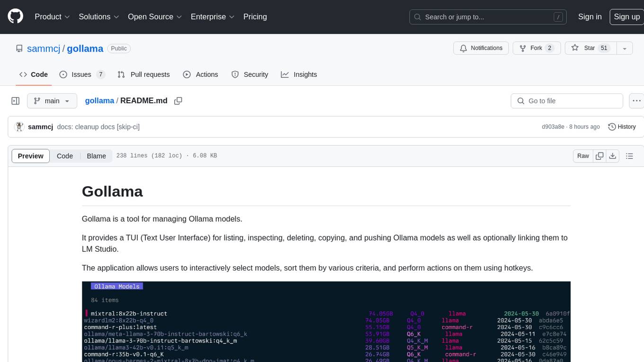This screenshot has width=644, height=362.
Task: Open commit d903a8e
Action: pyautogui.click(x=553, y=127)
